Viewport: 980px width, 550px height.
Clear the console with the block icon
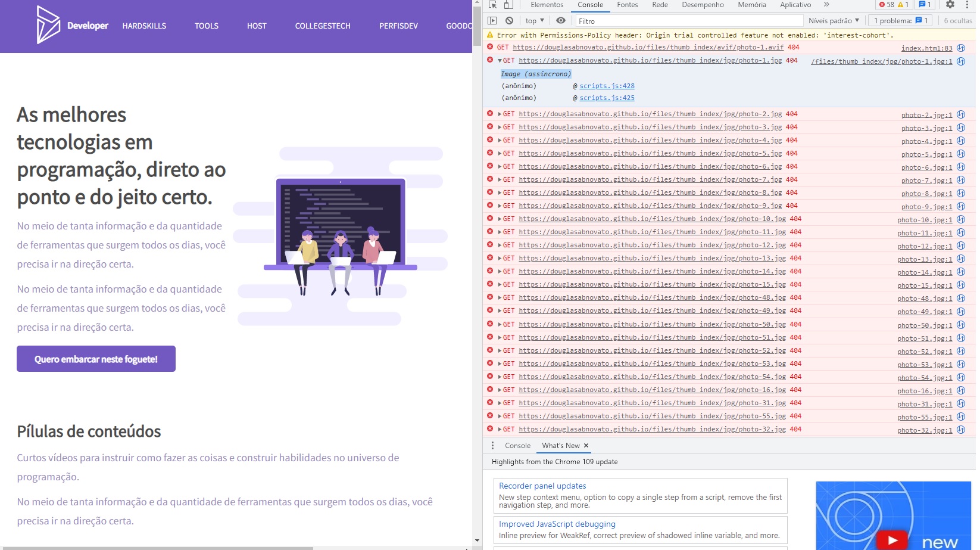509,20
